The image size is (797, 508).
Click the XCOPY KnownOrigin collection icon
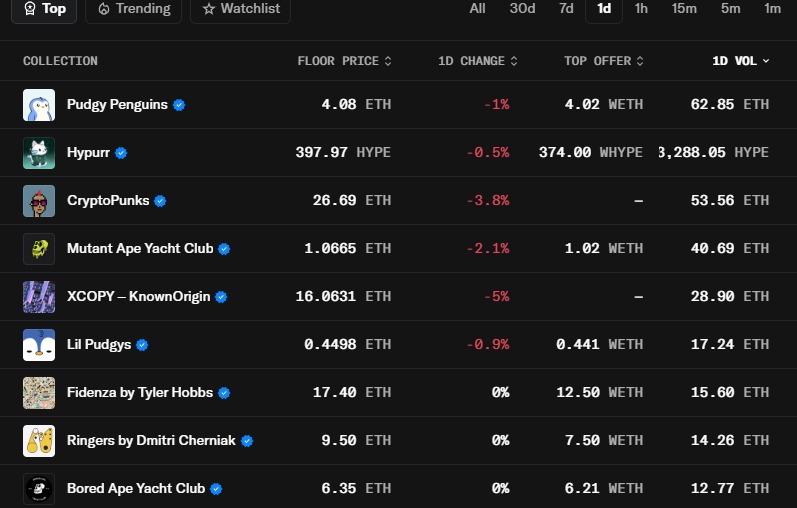pos(39,297)
